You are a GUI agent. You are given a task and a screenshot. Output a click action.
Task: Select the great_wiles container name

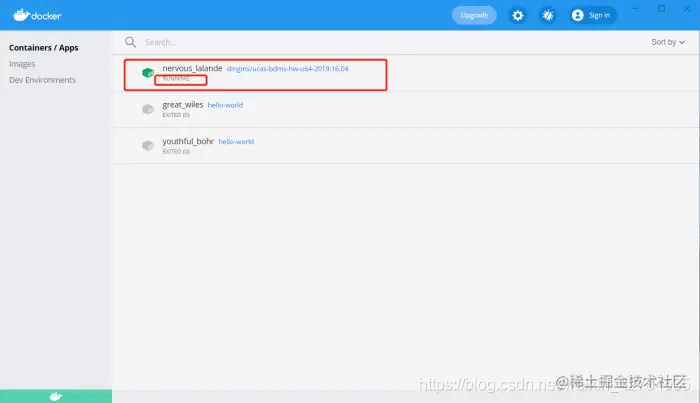pyautogui.click(x=183, y=104)
